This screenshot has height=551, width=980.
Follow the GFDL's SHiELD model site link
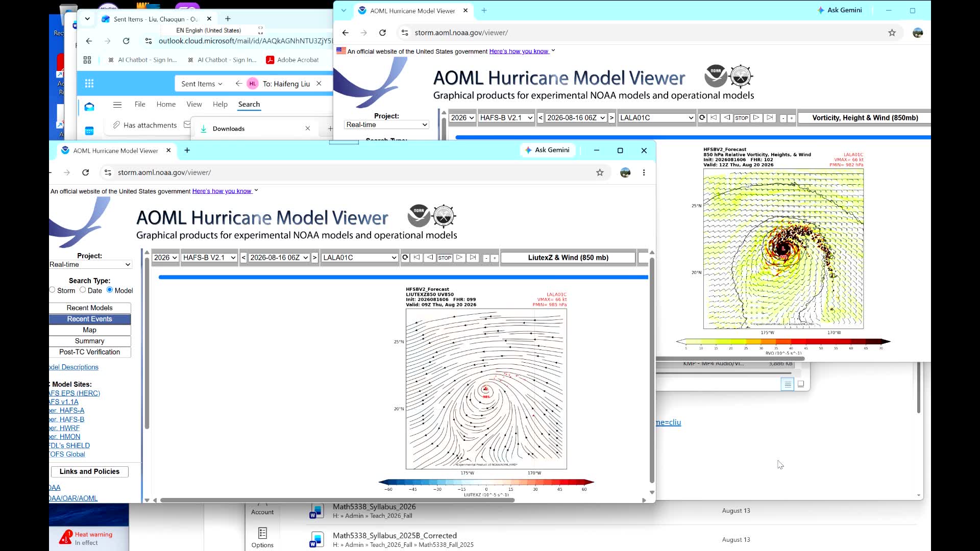[x=69, y=445]
